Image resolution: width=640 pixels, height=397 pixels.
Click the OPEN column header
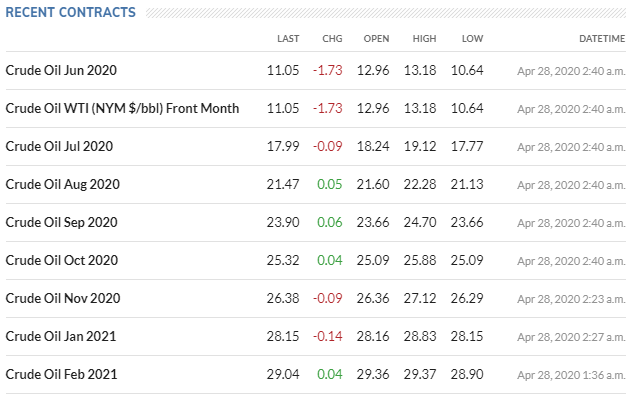pyautogui.click(x=376, y=39)
